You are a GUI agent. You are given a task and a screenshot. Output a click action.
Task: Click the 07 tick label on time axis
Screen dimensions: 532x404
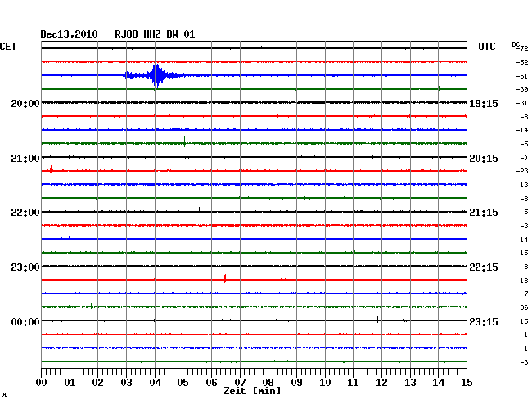coord(240,383)
